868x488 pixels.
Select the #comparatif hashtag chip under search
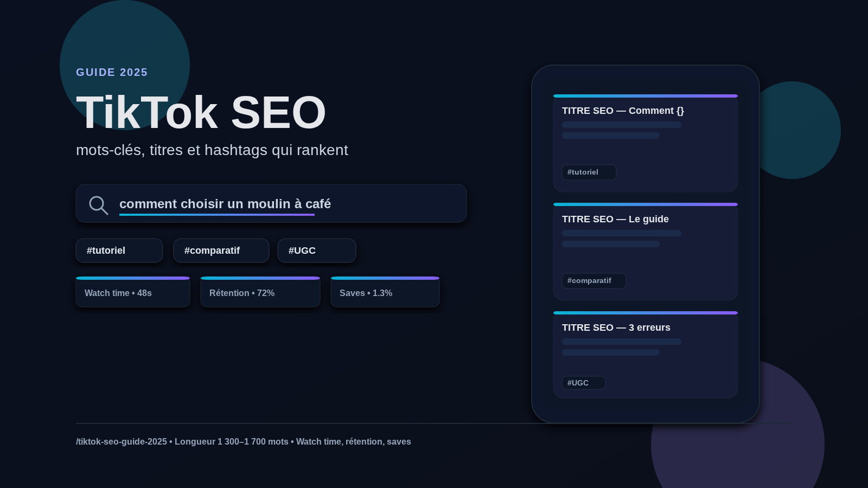pos(221,251)
